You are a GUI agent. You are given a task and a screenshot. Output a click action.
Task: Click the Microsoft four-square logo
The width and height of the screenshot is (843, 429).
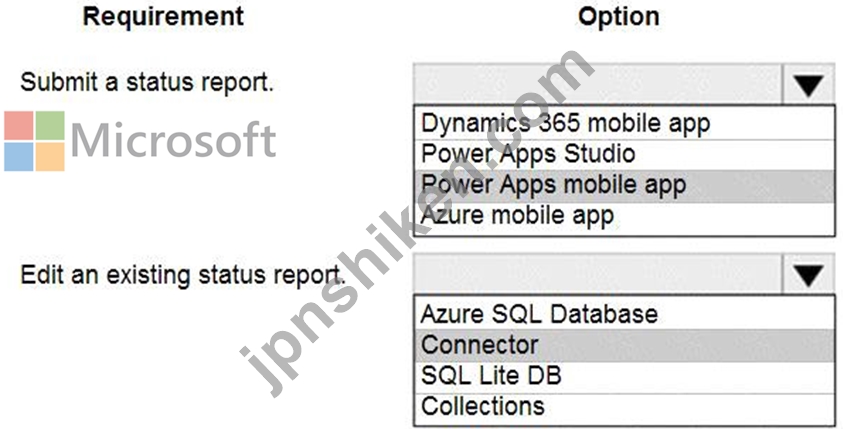click(x=35, y=141)
